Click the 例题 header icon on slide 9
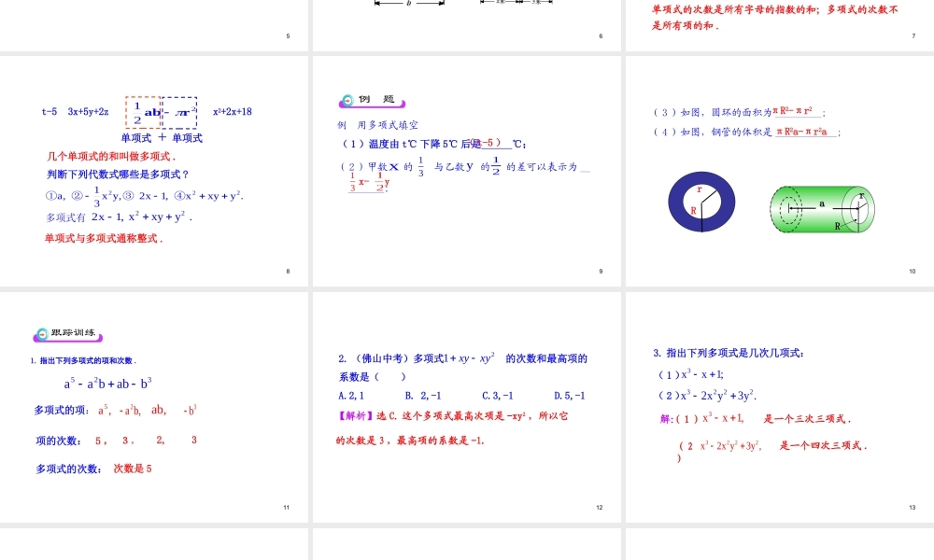 pyautogui.click(x=347, y=101)
